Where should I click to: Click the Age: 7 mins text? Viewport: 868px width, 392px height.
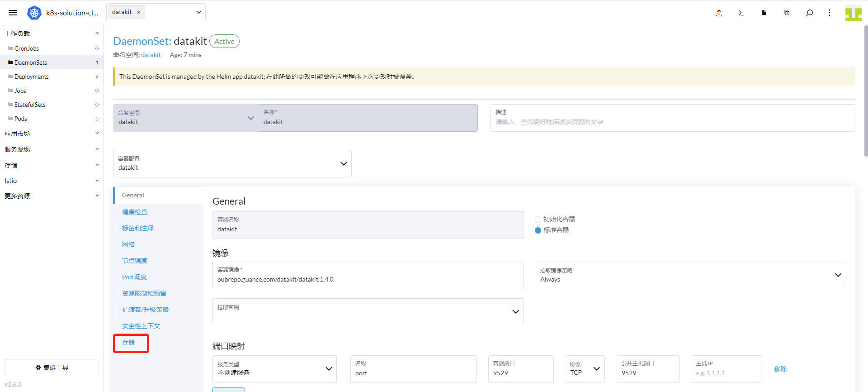pyautogui.click(x=186, y=55)
